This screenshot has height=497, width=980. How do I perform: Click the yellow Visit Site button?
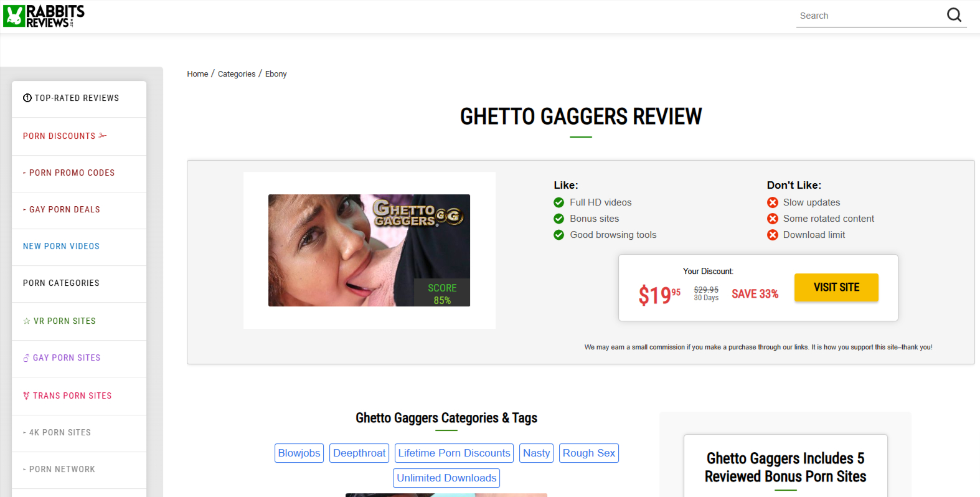tap(836, 287)
